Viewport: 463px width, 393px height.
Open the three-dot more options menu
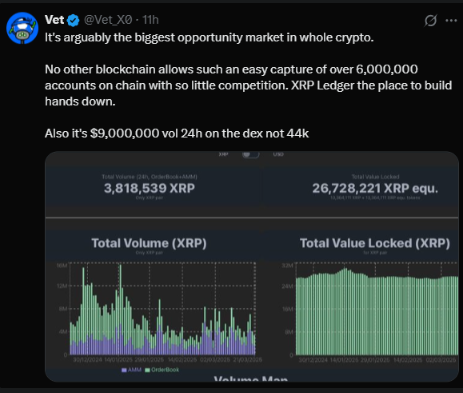451,21
